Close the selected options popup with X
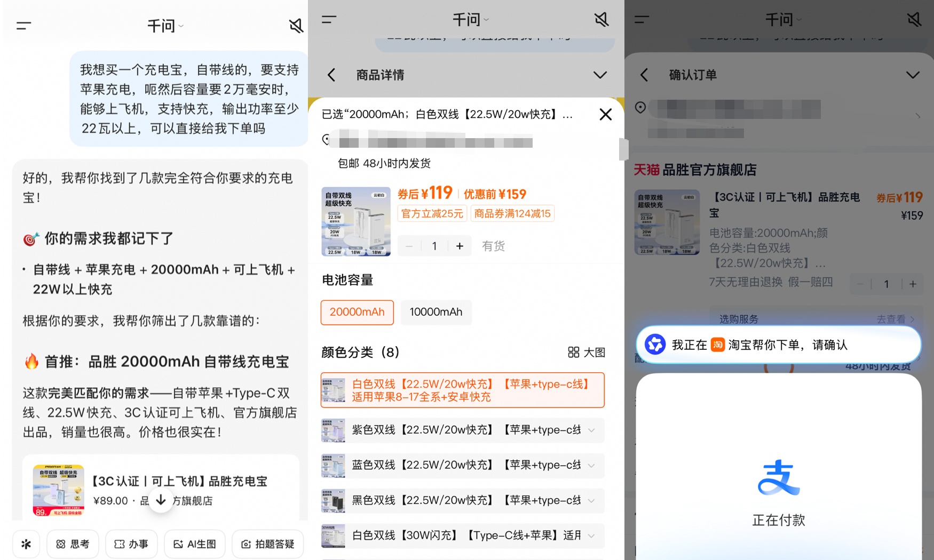Viewport: 934px width, 560px height. pos(605,114)
